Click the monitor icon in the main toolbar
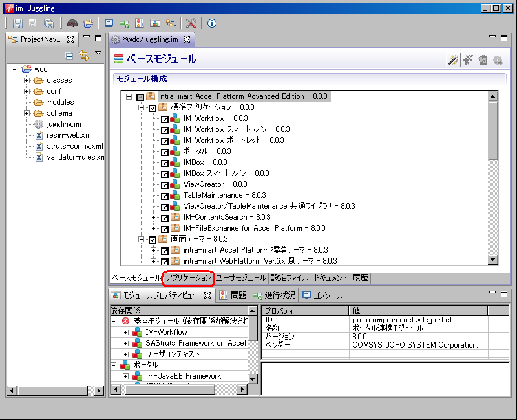517x420 pixels. coord(109,23)
